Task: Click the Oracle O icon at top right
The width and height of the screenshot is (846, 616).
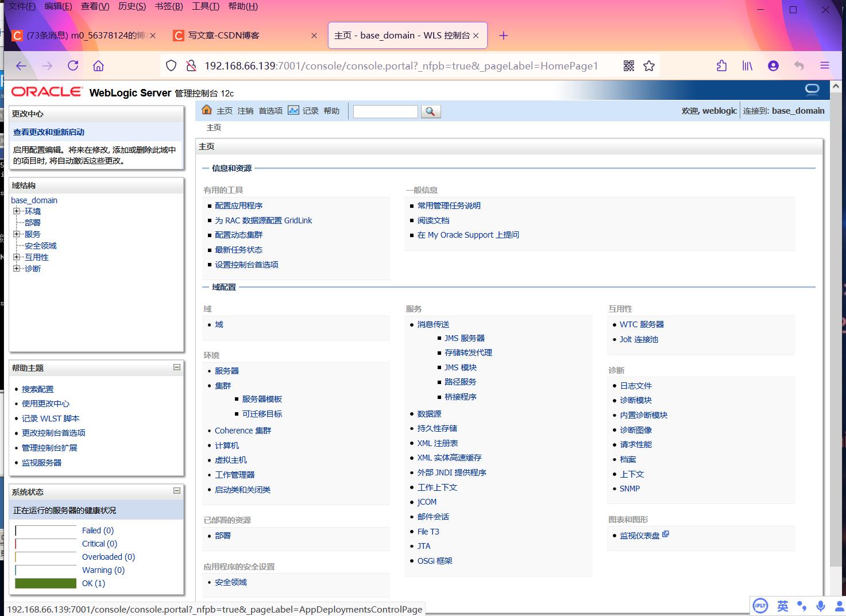Action: click(x=812, y=89)
